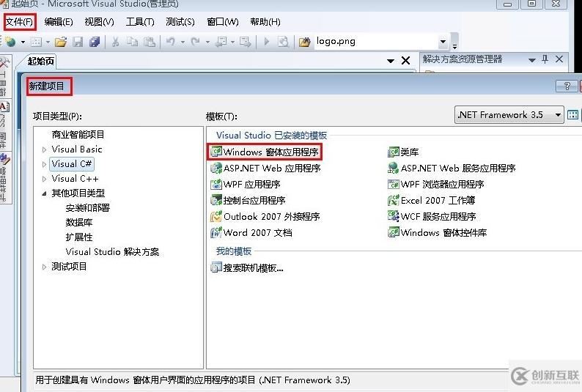This screenshot has height=392, width=582.
Task: Select 数据库 in project types tree
Action: [79, 223]
